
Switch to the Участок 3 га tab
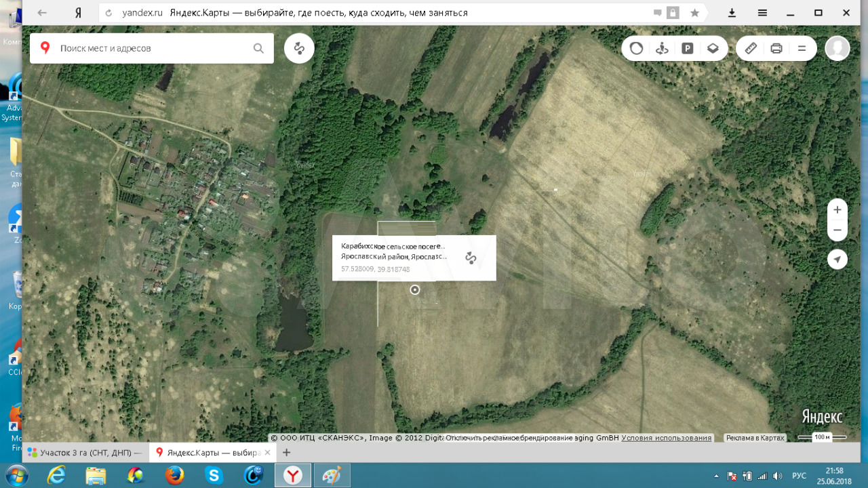(x=85, y=452)
